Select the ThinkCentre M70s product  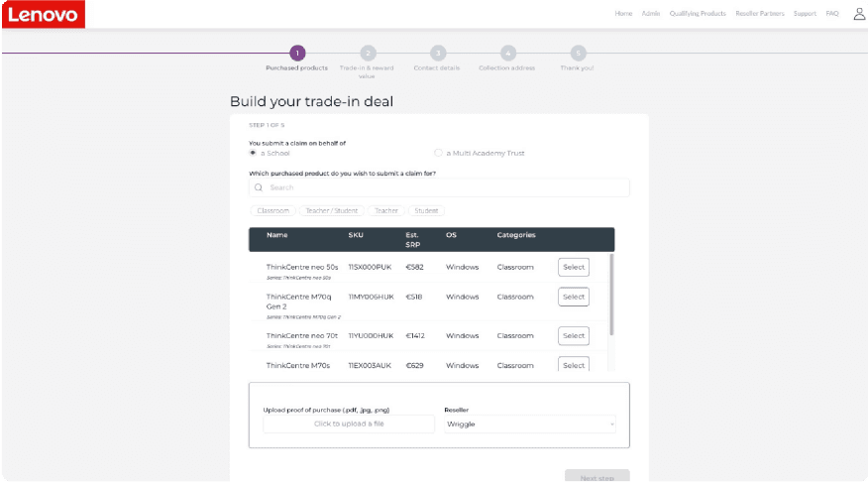click(x=574, y=365)
